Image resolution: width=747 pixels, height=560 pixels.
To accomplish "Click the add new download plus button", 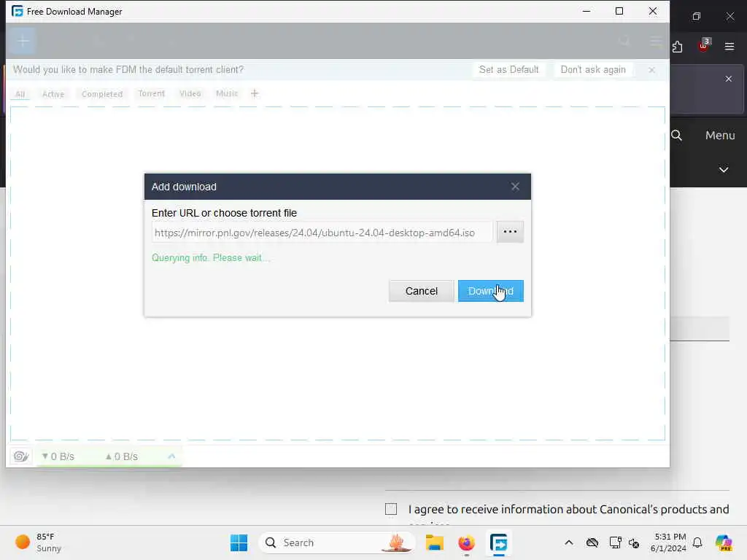I will (23, 41).
